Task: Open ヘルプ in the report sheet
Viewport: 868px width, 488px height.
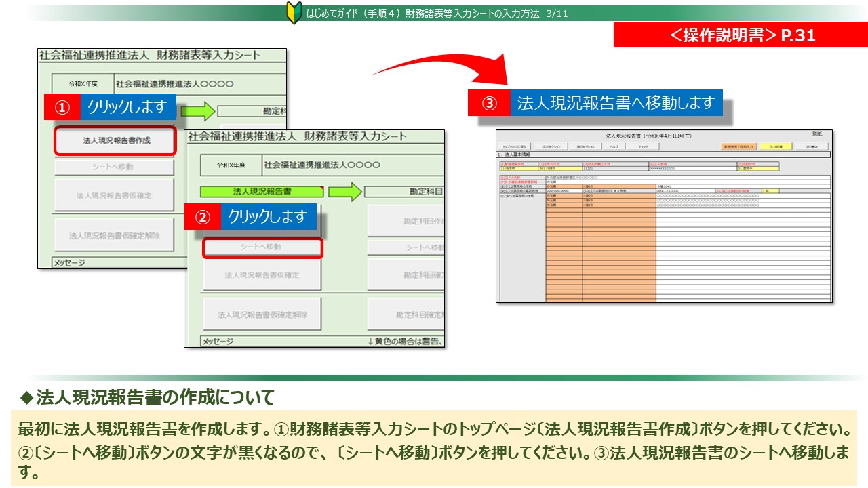Action: 612,146
